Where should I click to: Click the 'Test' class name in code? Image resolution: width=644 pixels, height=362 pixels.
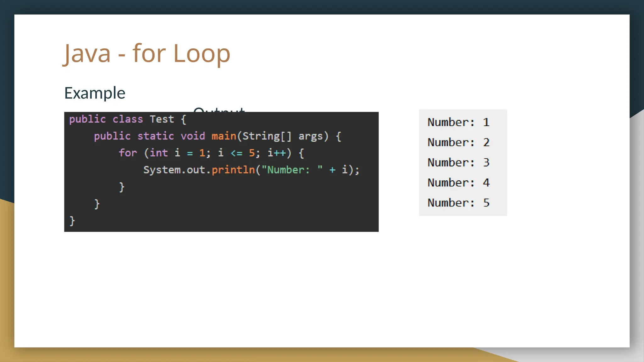(x=162, y=119)
